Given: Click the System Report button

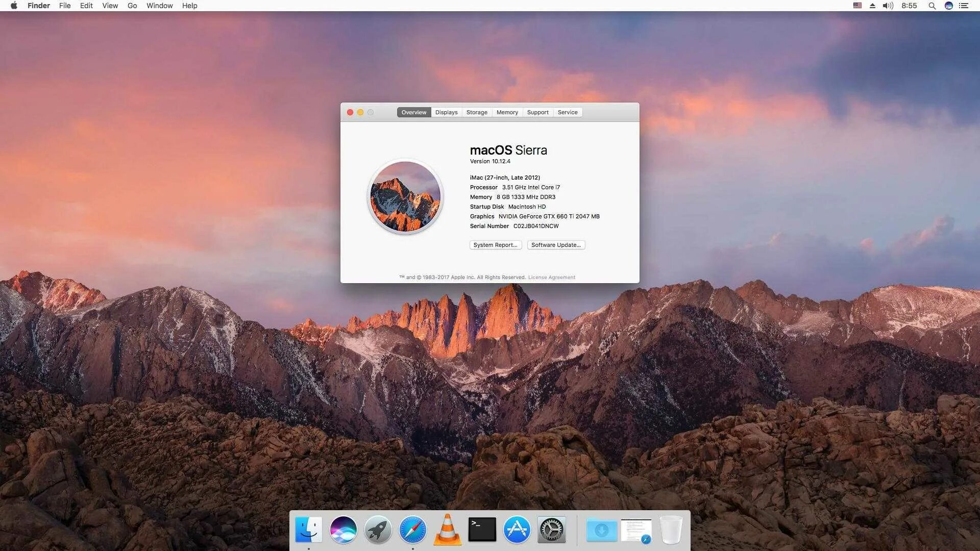Looking at the screenshot, I should (496, 245).
